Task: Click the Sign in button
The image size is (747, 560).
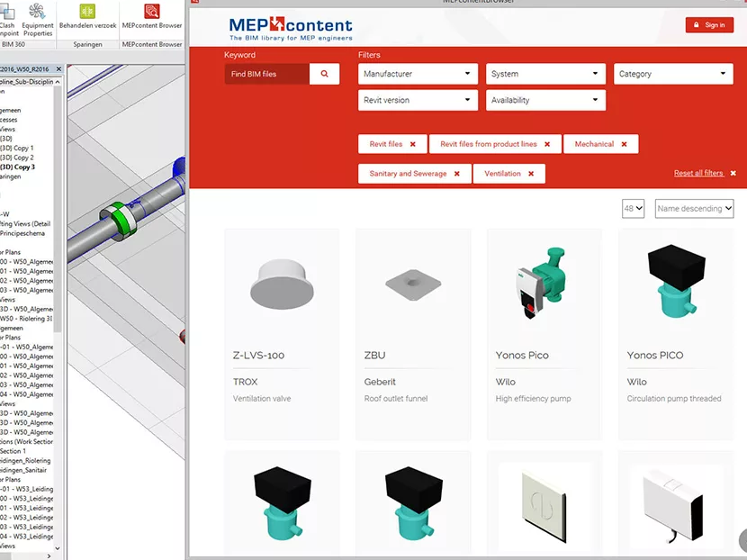Action: tap(709, 25)
